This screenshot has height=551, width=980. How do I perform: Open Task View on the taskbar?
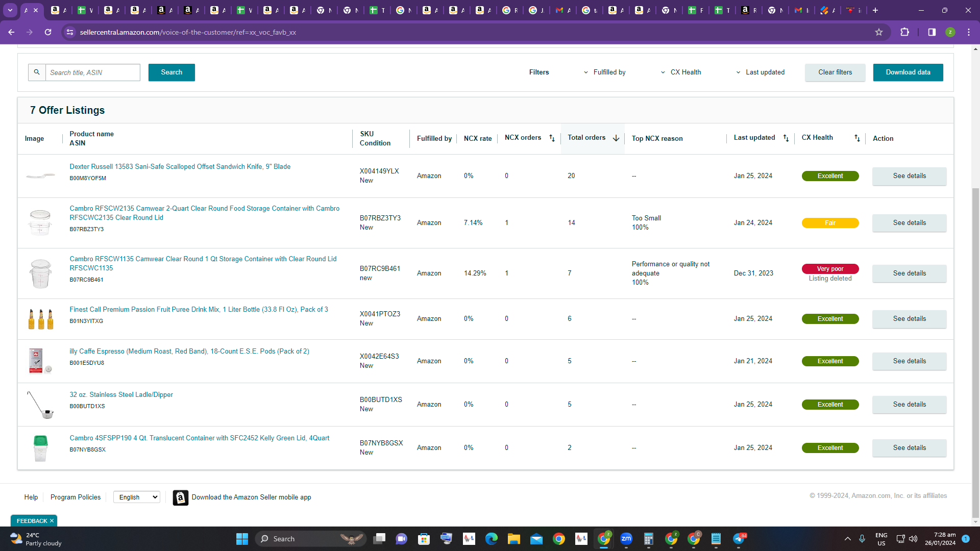point(379,539)
